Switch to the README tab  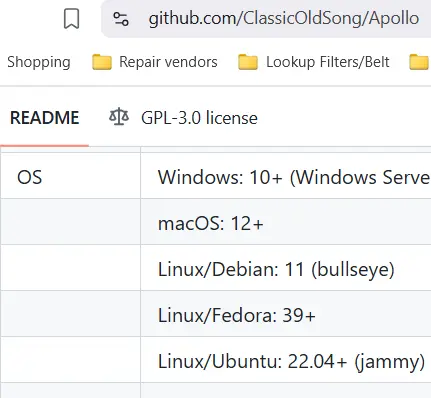[x=45, y=118]
